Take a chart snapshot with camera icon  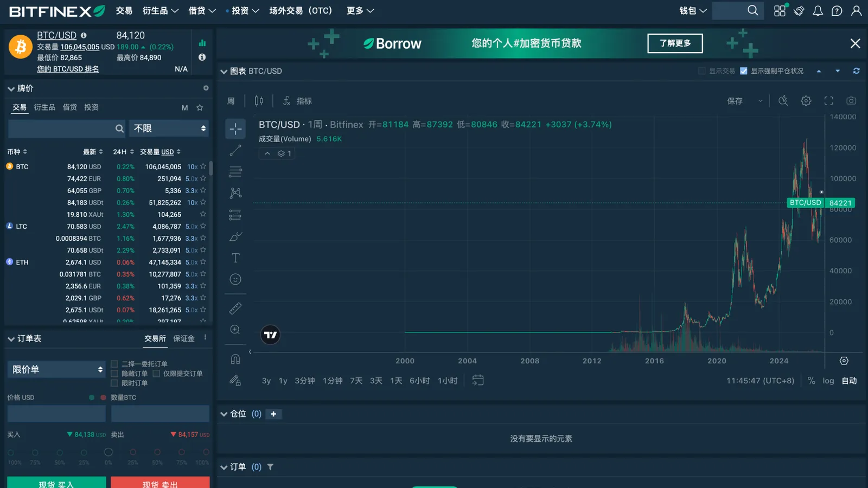click(851, 101)
